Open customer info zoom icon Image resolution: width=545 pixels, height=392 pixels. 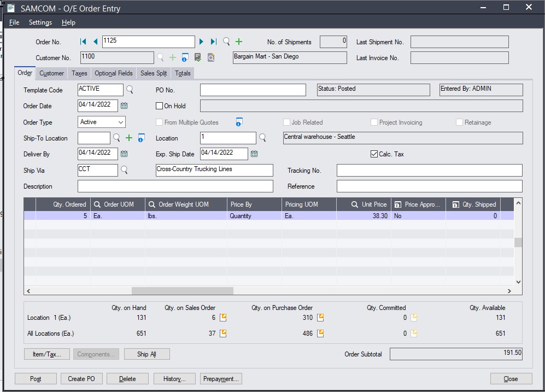pyautogui.click(x=185, y=57)
